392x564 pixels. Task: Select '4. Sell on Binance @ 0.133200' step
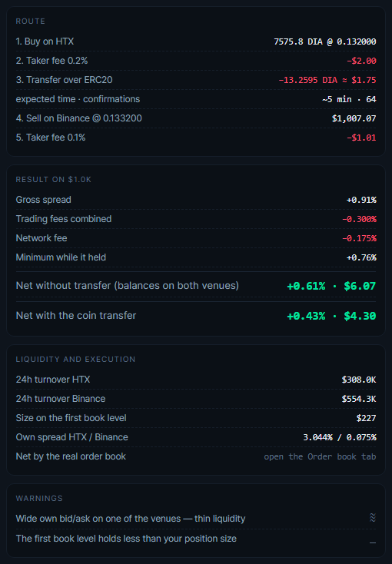pos(79,118)
